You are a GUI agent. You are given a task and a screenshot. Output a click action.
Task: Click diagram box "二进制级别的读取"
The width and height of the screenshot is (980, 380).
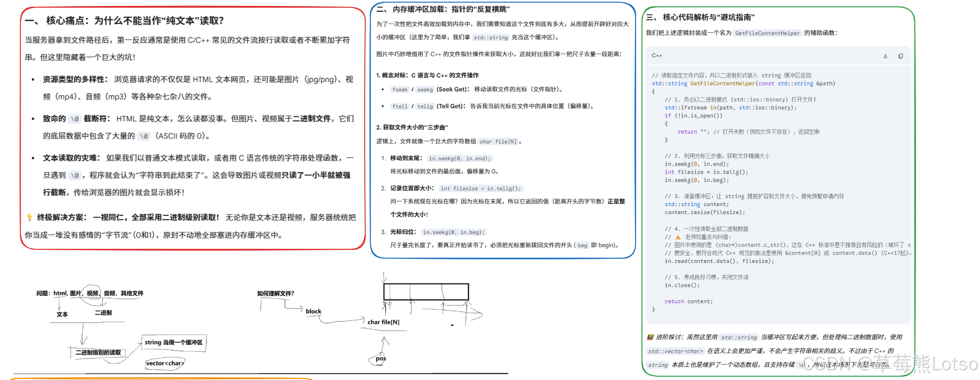tap(98, 352)
